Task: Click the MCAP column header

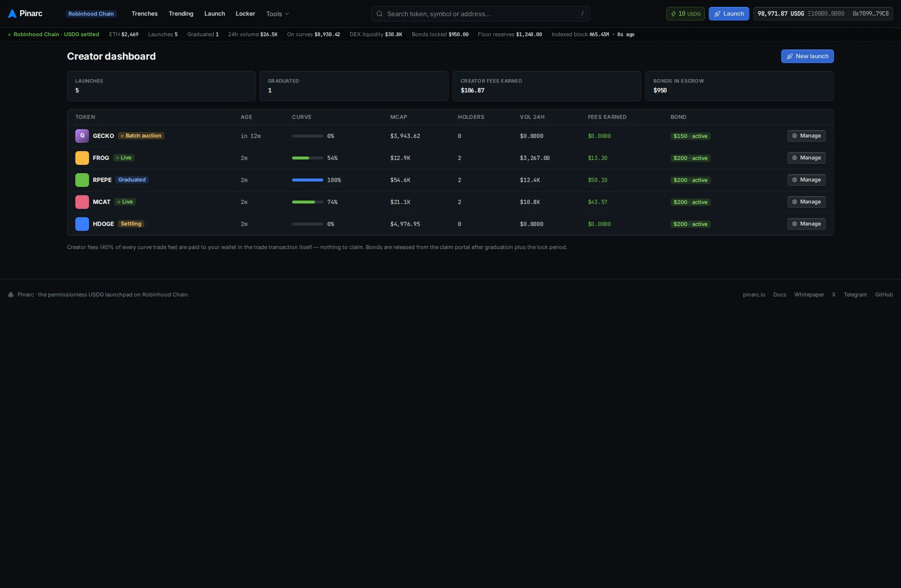Action: pos(399,117)
